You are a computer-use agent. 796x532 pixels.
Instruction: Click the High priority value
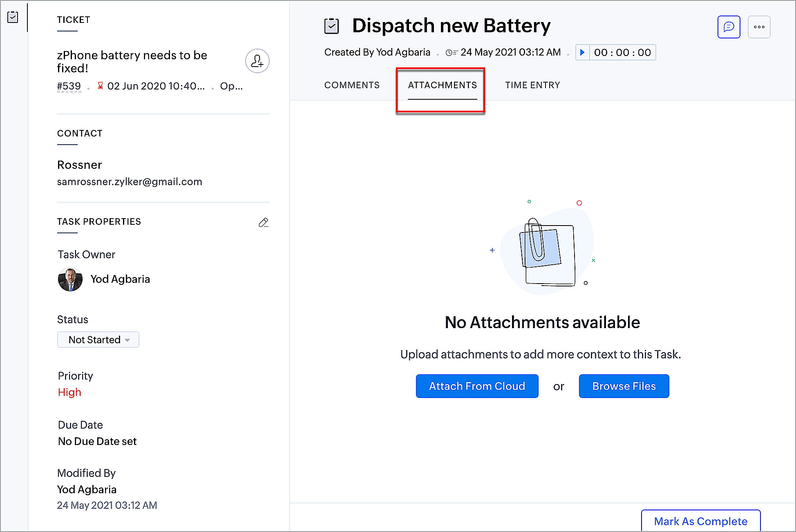[69, 392]
